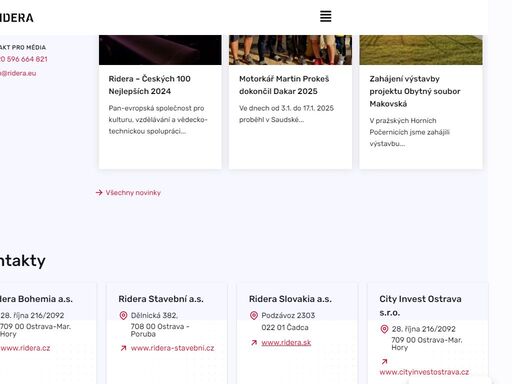
Task: Click location pin icon in City Invest Ostrava card
Action: tap(384, 329)
